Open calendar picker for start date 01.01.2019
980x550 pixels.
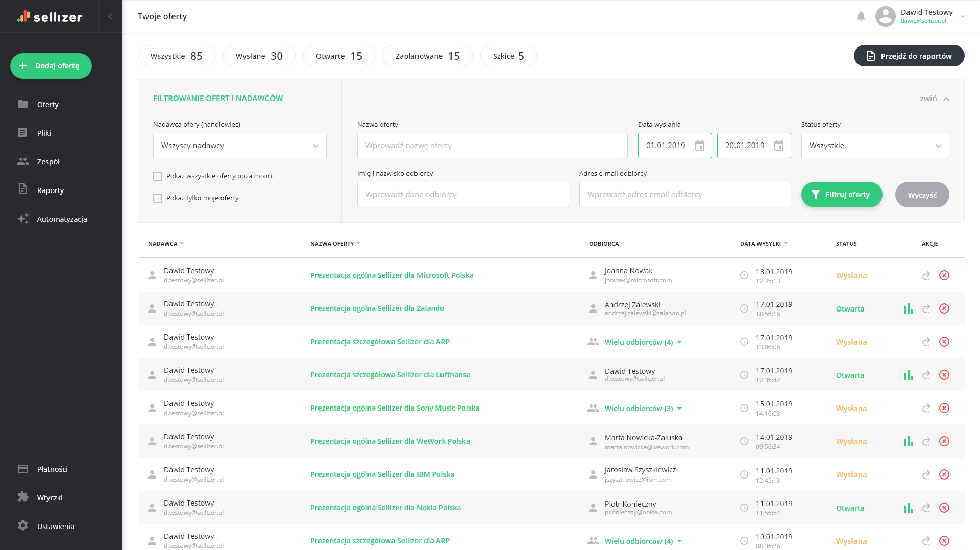tap(700, 146)
